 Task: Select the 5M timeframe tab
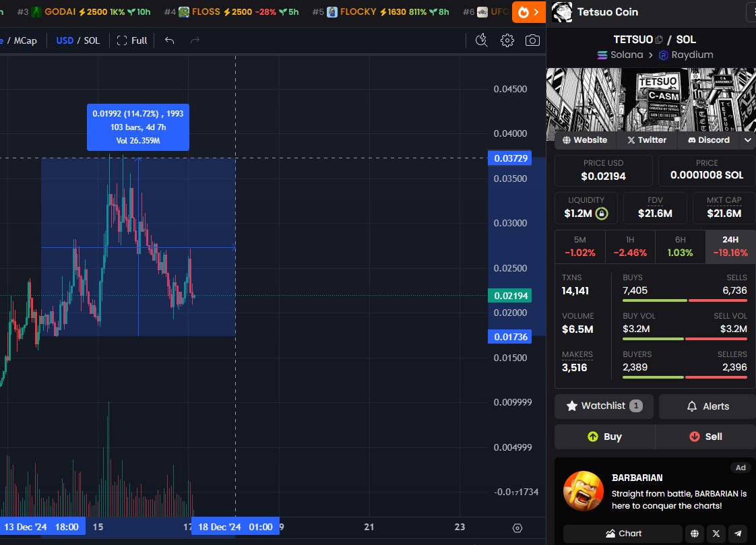(x=580, y=247)
